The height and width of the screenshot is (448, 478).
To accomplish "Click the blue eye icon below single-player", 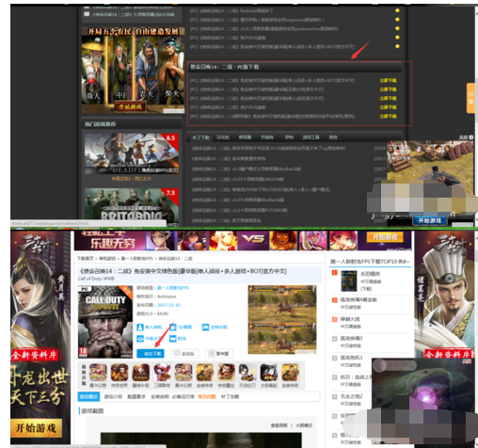I will tap(140, 339).
